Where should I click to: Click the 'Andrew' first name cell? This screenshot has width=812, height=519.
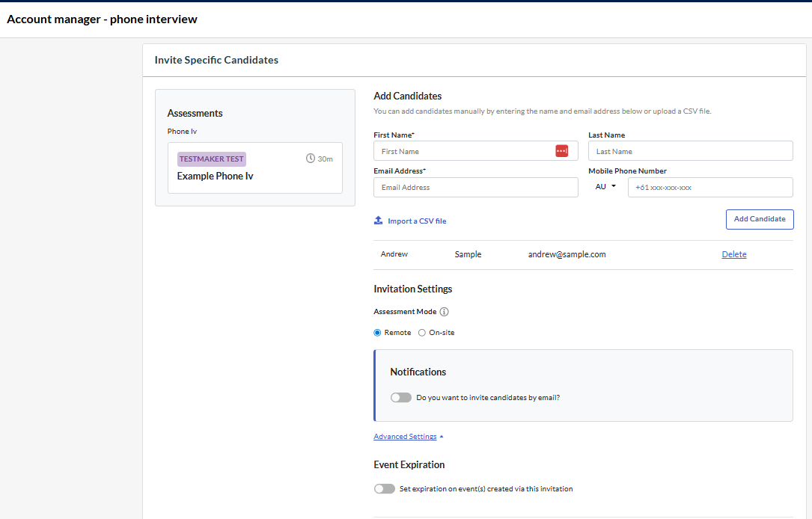coord(394,254)
